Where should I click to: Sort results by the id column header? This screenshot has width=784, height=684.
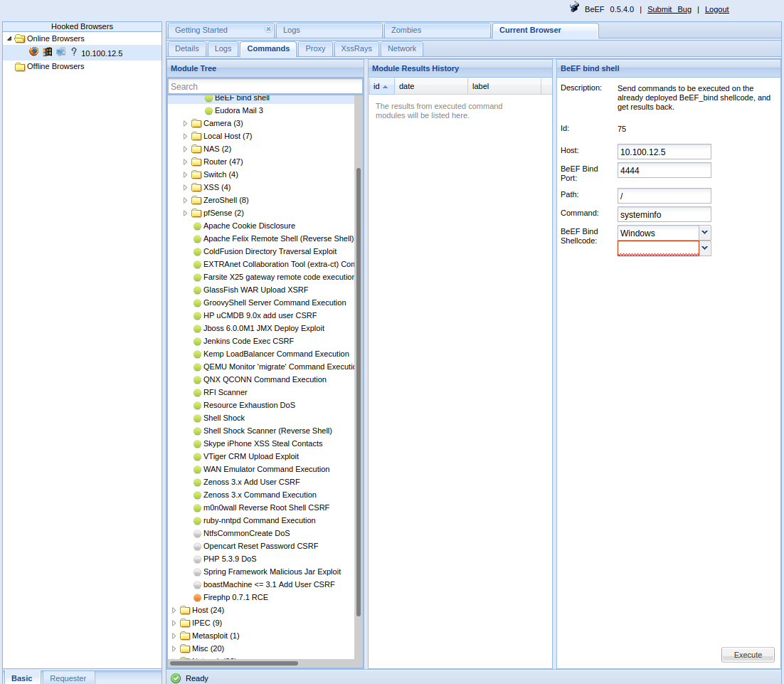382,86
